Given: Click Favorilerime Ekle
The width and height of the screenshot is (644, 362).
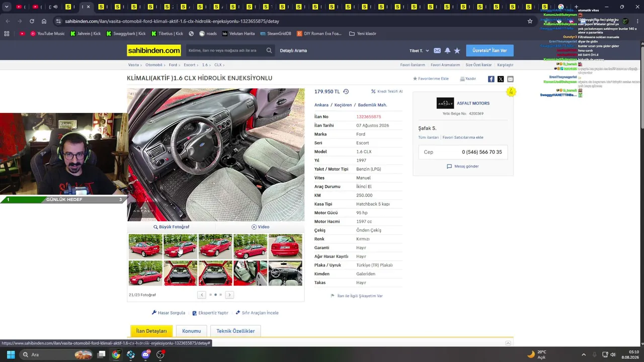Looking at the screenshot, I should click(431, 79).
